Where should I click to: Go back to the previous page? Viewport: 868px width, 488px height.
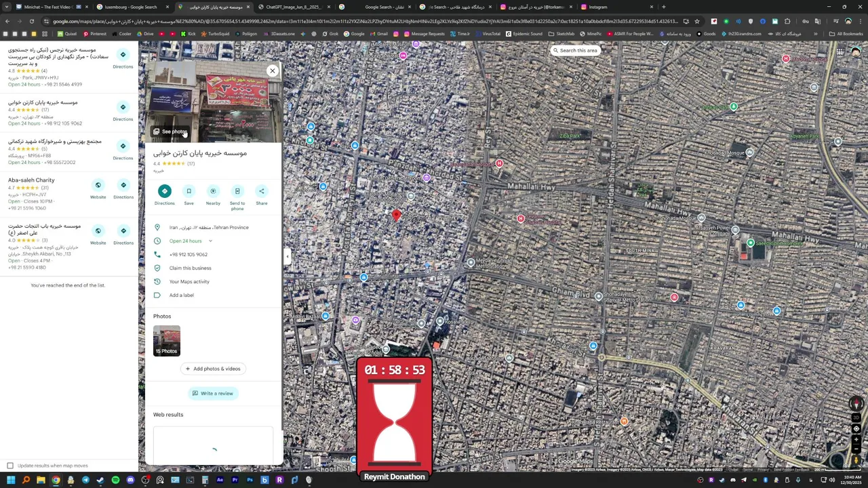(7, 21)
